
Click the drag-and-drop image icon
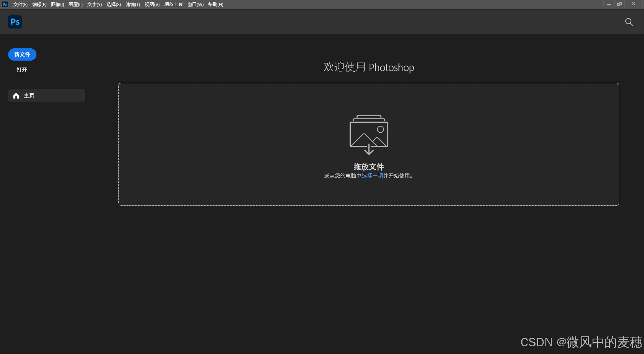tap(369, 135)
